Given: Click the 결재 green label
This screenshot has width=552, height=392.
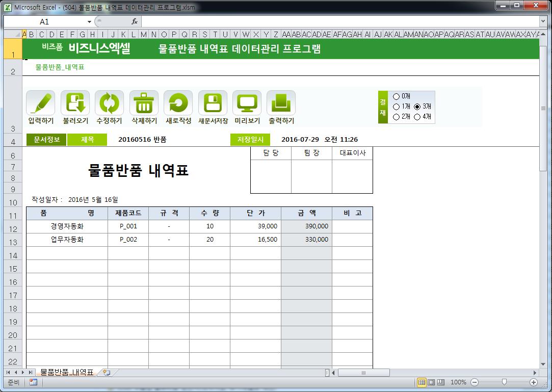Looking at the screenshot, I should pyautogui.click(x=383, y=107).
